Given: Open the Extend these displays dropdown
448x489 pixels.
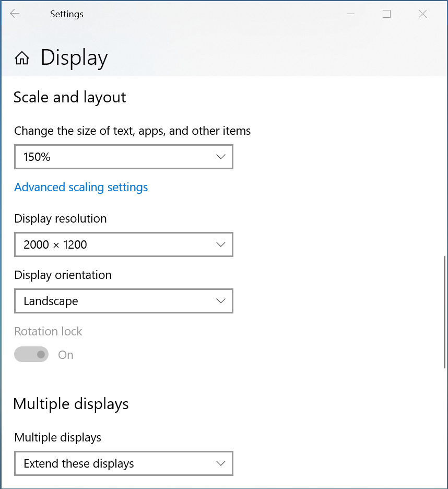Looking at the screenshot, I should coord(124,463).
